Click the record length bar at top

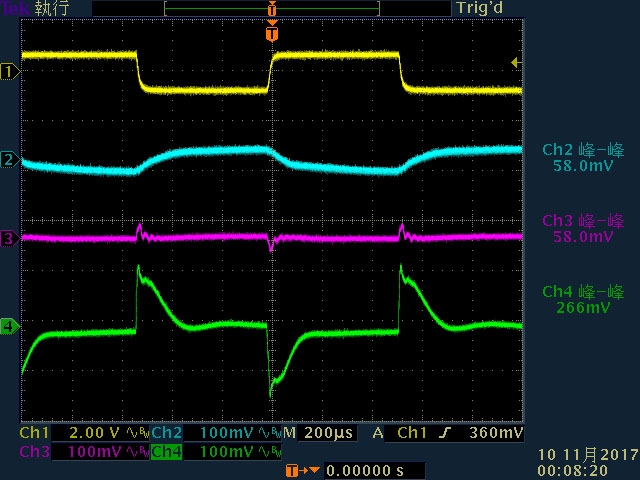272,9
